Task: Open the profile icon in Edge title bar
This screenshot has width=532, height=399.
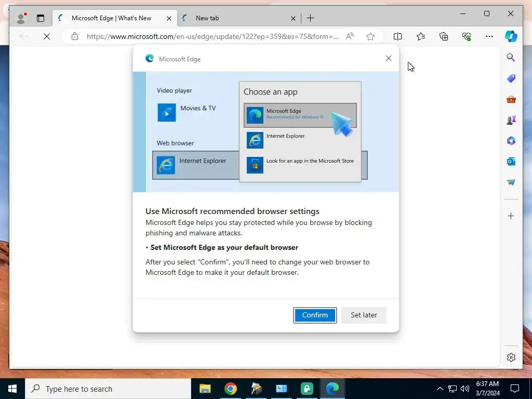Action: 21,18
